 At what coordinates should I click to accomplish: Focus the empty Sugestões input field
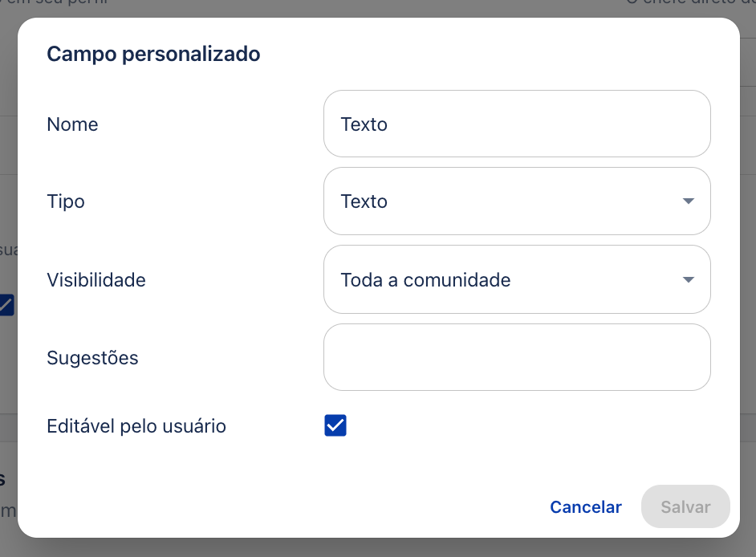(x=517, y=357)
